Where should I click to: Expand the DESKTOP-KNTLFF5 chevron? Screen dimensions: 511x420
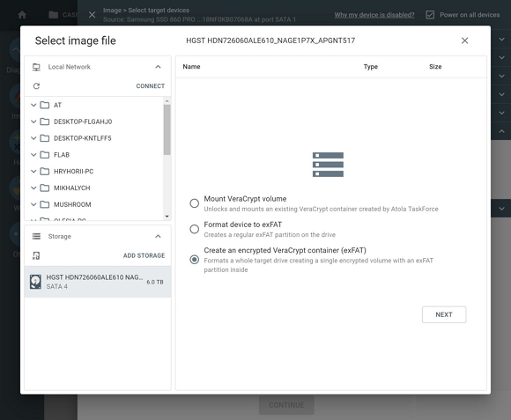(x=33, y=138)
